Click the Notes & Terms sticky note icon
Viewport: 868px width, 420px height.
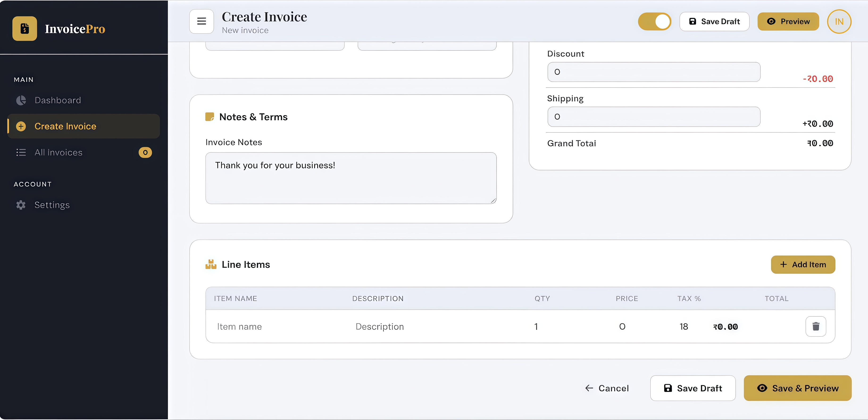[210, 117]
